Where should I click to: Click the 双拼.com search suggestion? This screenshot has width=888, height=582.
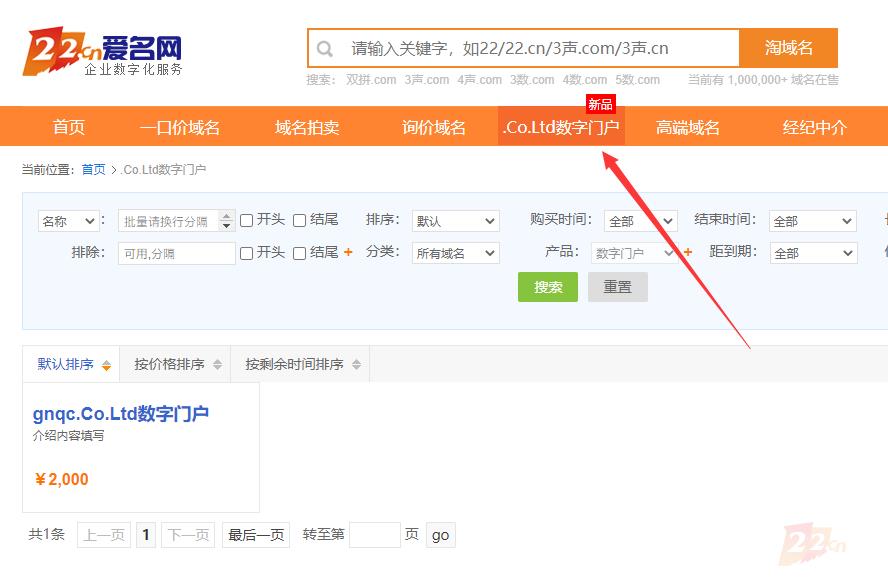(x=371, y=80)
